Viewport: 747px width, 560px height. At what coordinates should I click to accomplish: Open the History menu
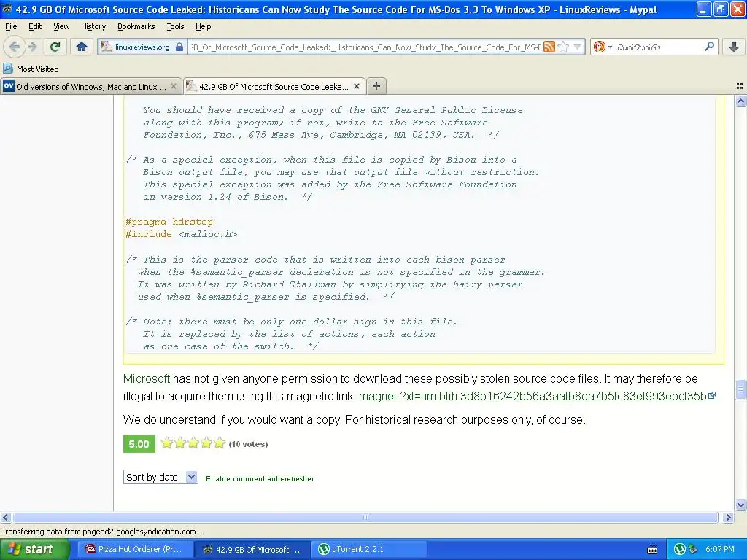tap(93, 26)
